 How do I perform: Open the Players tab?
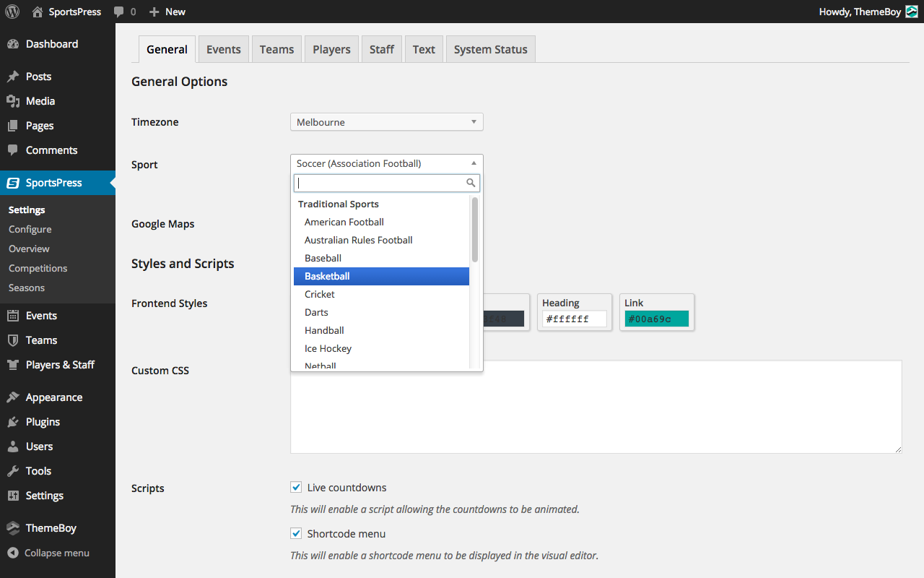(x=331, y=49)
